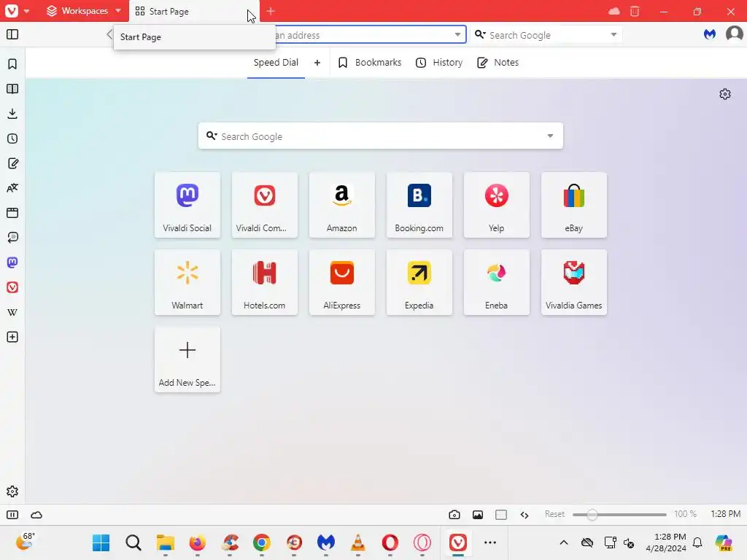Toggle the tiling button in status bar
This screenshot has height=560, width=747.
coord(501,515)
